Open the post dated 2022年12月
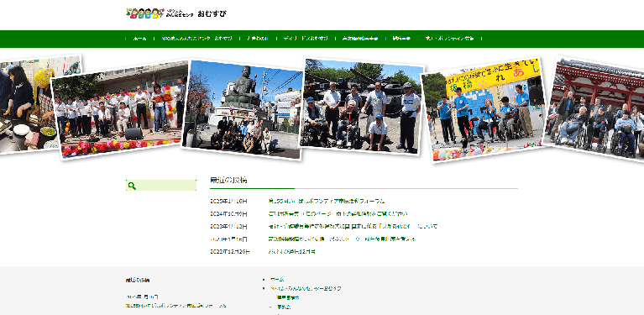The height and width of the screenshot is (315, 644). 291,251
